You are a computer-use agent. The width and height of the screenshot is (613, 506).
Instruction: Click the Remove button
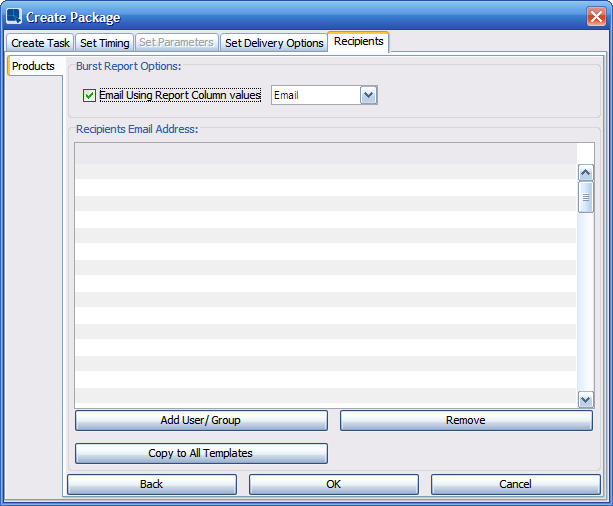click(x=466, y=420)
